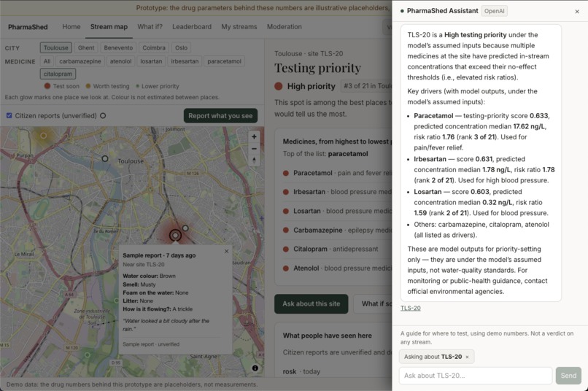The height and width of the screenshot is (391, 588).
Task: Open the Stream map tab
Action: click(x=109, y=26)
